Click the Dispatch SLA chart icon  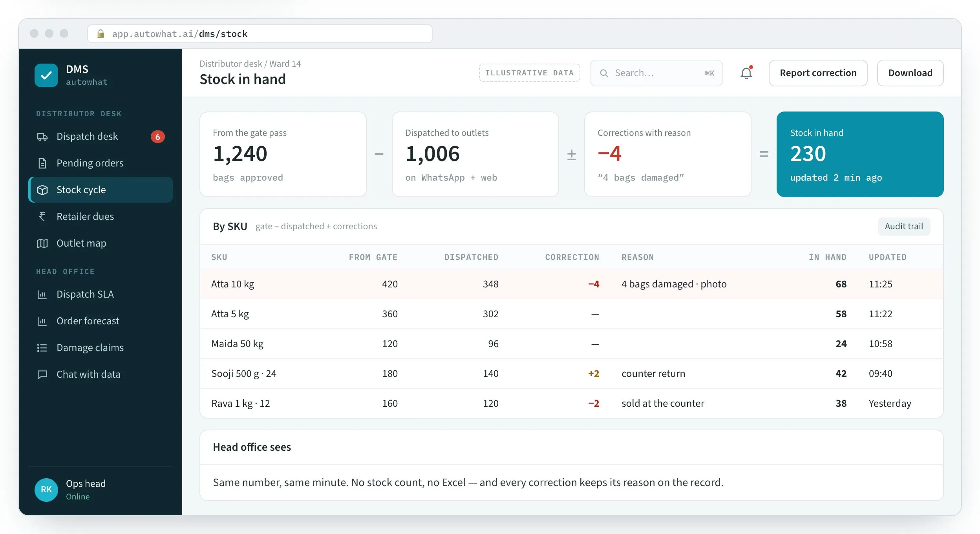point(42,294)
